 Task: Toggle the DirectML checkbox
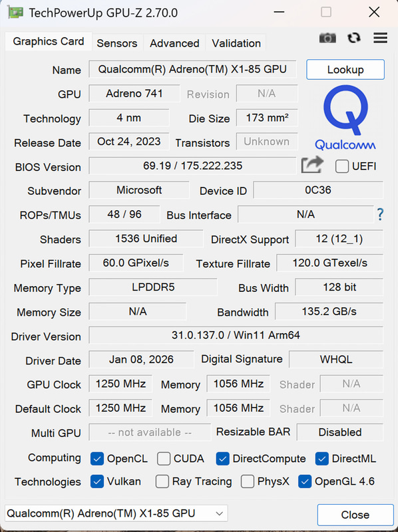(321, 459)
